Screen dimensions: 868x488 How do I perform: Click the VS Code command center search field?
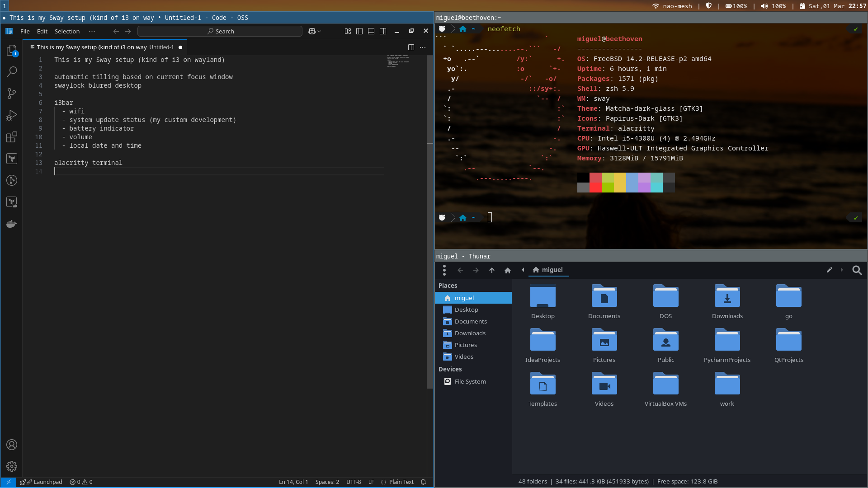click(x=220, y=31)
